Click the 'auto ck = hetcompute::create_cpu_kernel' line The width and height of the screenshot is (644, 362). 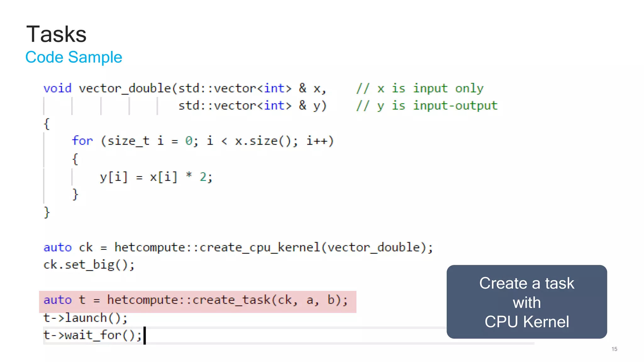[x=238, y=247]
